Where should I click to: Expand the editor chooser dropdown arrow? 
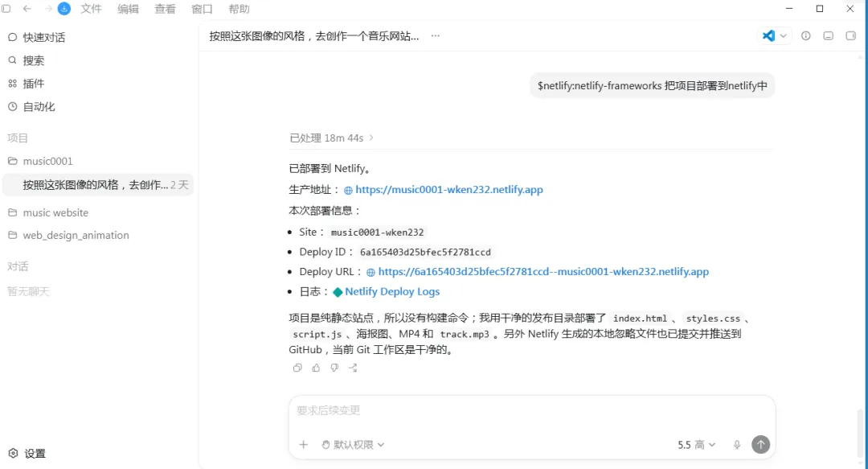coord(784,36)
